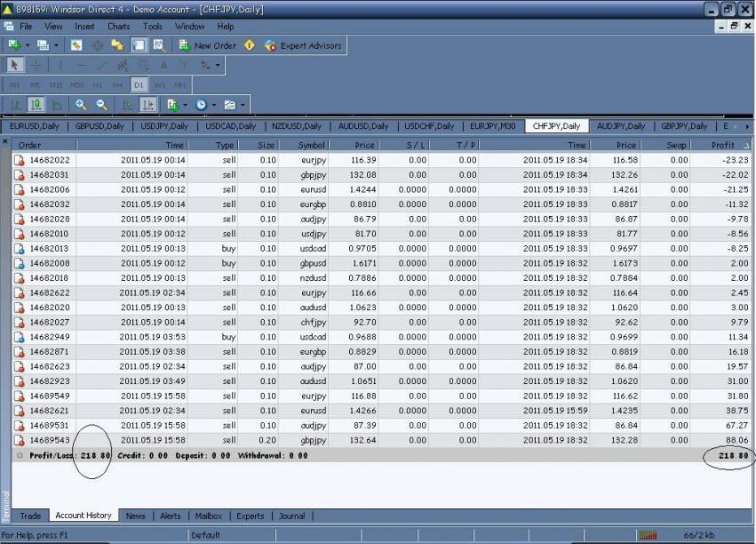Click the Zoom In magnifier icon

click(x=81, y=105)
